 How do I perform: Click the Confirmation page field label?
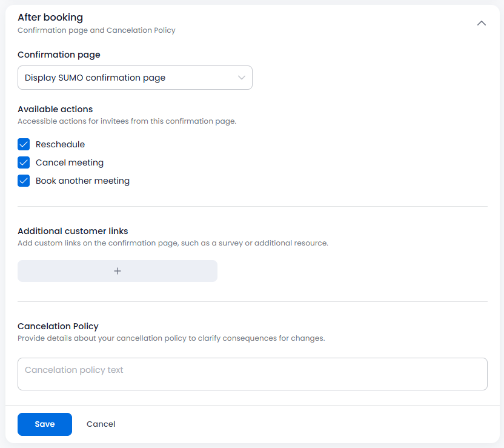pyautogui.click(x=59, y=55)
